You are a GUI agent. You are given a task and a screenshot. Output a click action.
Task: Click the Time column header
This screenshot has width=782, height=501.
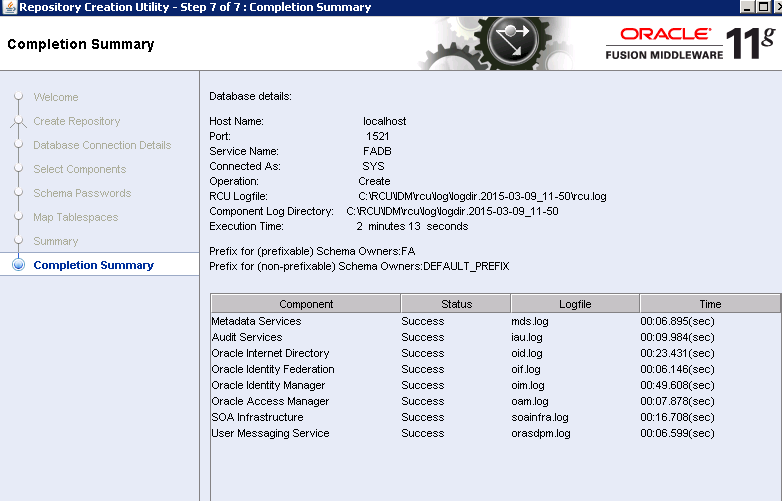(710, 304)
